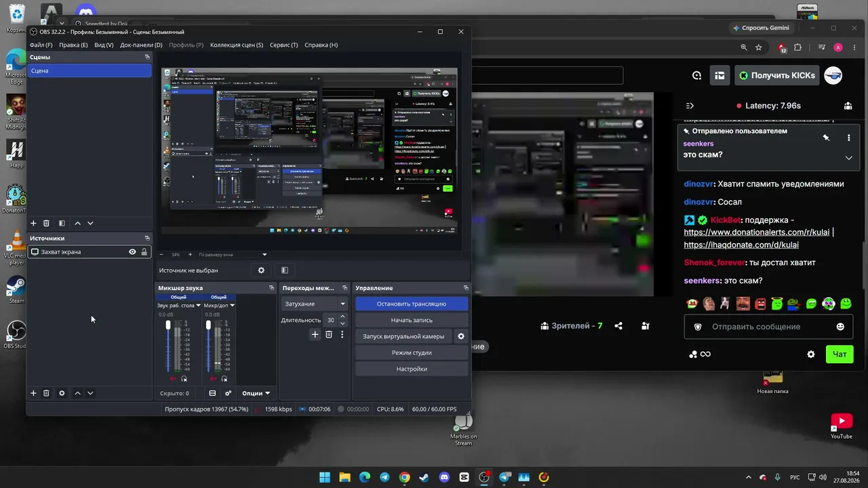Show hidden tray icons chevron in taskbar

[x=749, y=477]
